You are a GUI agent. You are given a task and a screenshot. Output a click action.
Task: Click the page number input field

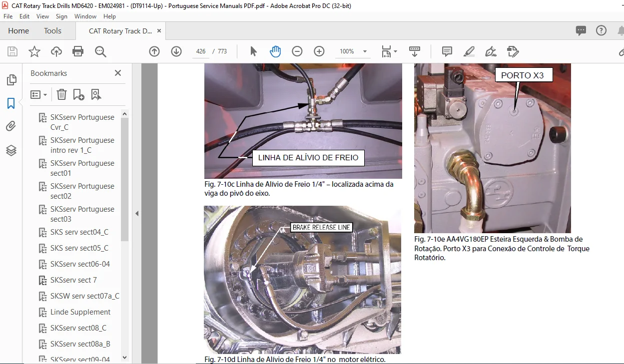[200, 51]
